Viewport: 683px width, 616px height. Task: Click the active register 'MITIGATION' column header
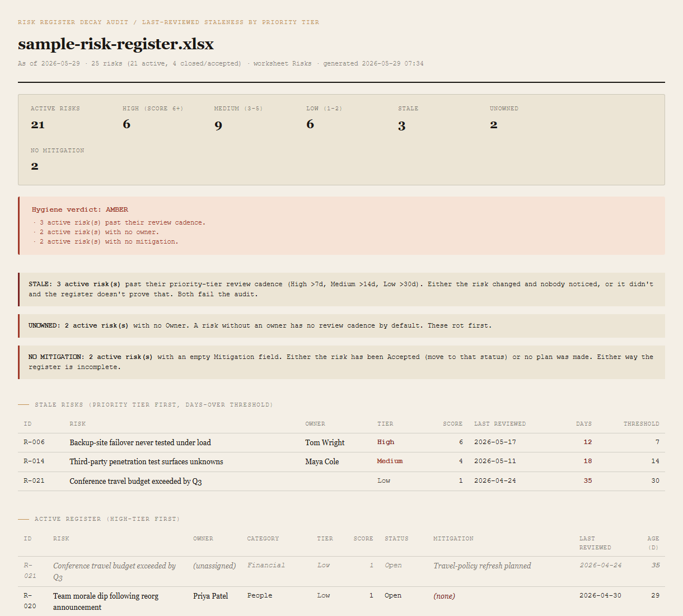453,539
